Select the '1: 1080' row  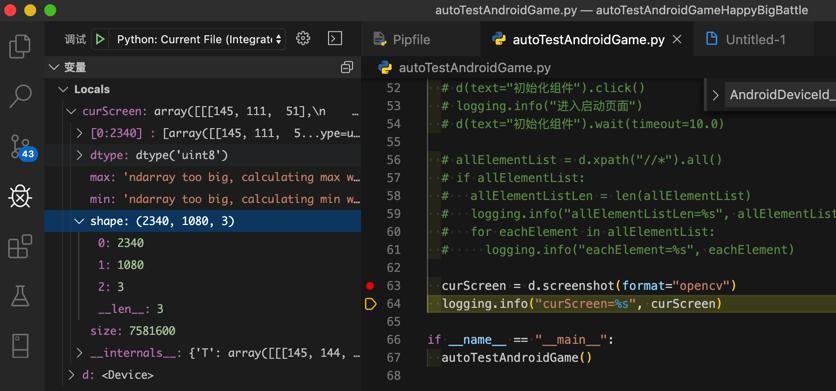tap(203, 265)
